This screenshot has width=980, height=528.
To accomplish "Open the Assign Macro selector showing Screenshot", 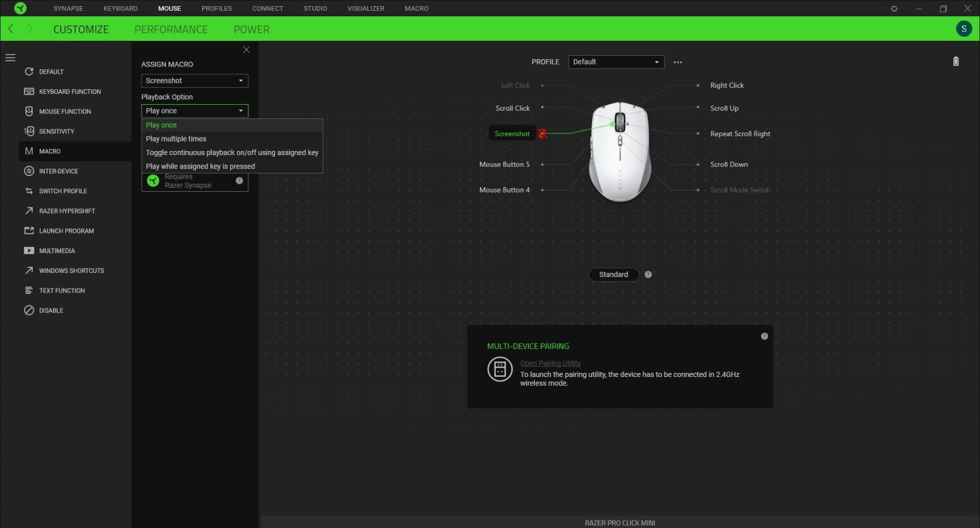I will click(x=195, y=80).
